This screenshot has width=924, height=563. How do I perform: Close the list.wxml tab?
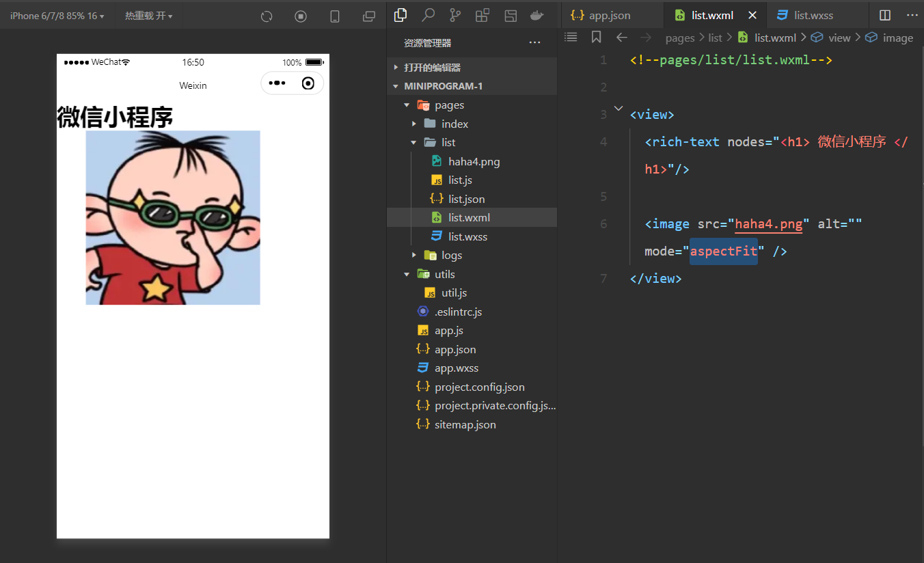tap(752, 15)
